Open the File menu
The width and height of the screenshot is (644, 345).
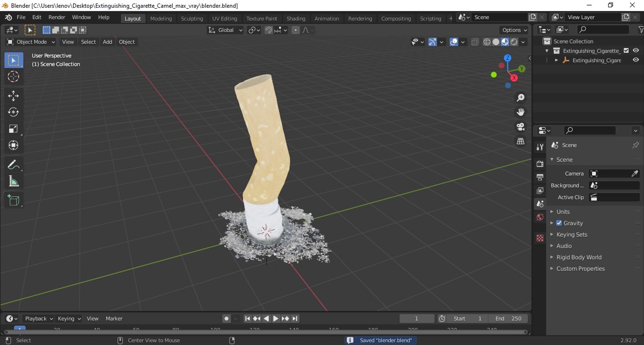pos(21,17)
